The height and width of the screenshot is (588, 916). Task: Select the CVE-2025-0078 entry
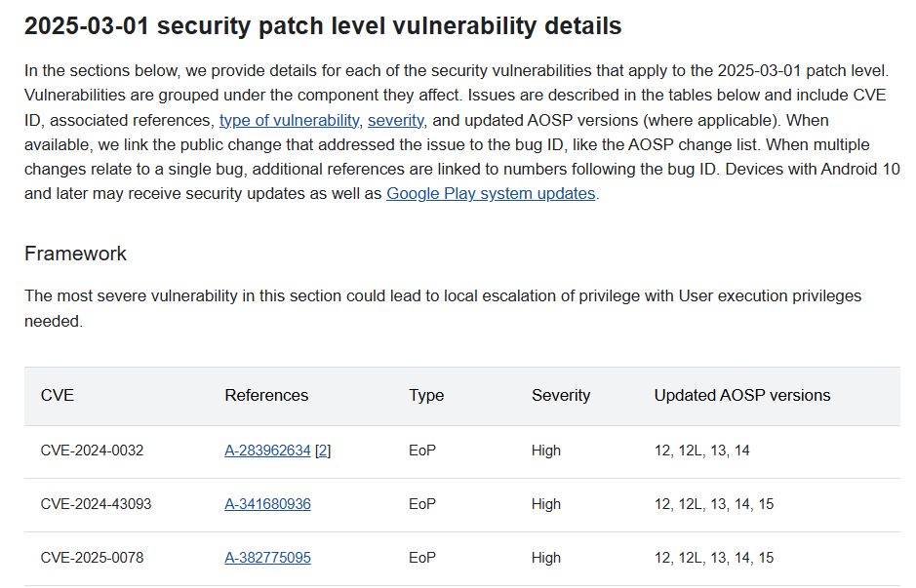[x=92, y=558]
